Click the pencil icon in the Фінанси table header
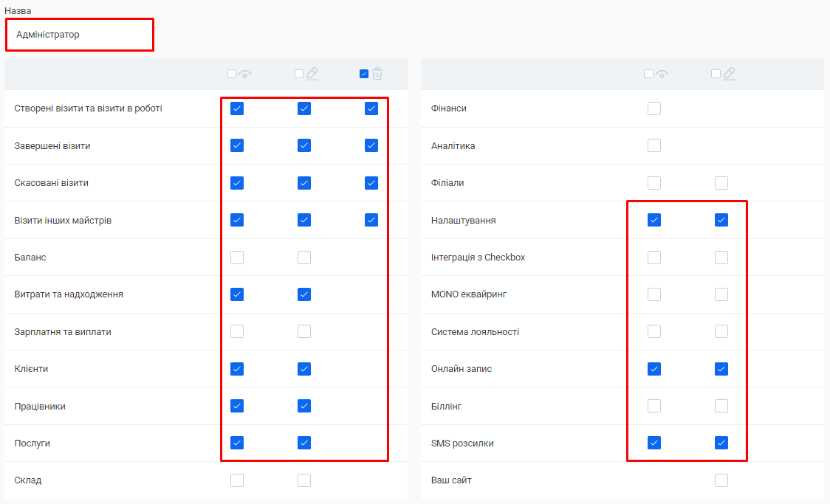 click(730, 74)
